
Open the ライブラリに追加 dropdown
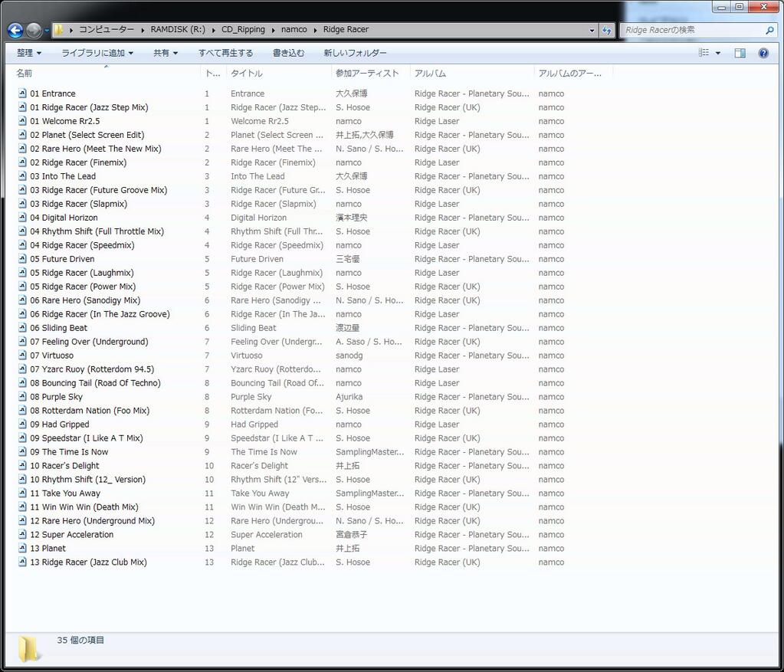97,53
